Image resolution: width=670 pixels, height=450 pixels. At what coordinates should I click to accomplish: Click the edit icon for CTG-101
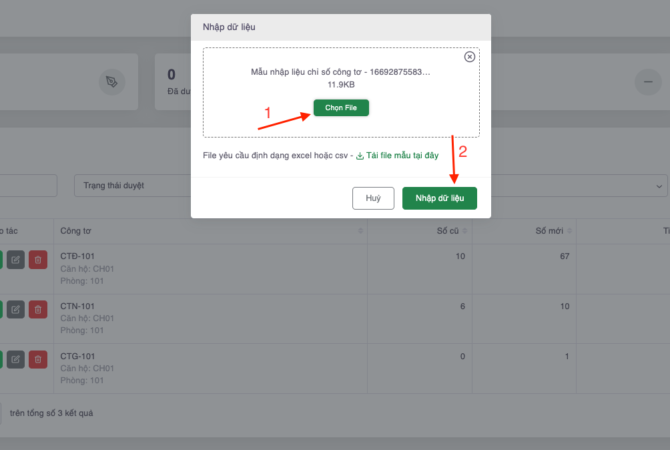coord(16,358)
